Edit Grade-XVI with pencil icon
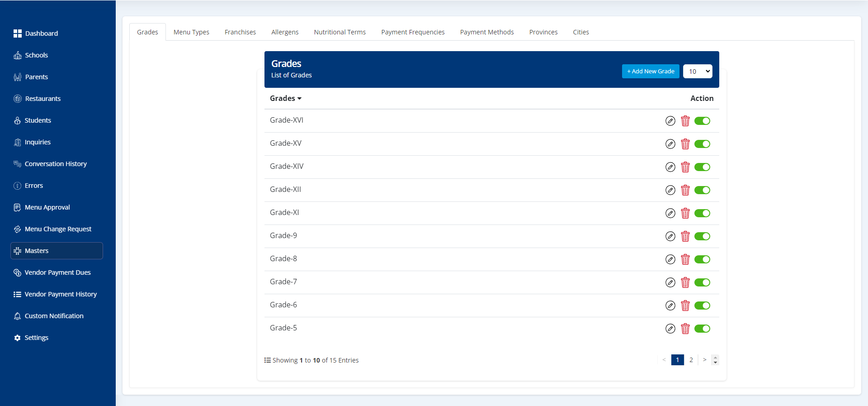Image resolution: width=868 pixels, height=406 pixels. (x=670, y=121)
